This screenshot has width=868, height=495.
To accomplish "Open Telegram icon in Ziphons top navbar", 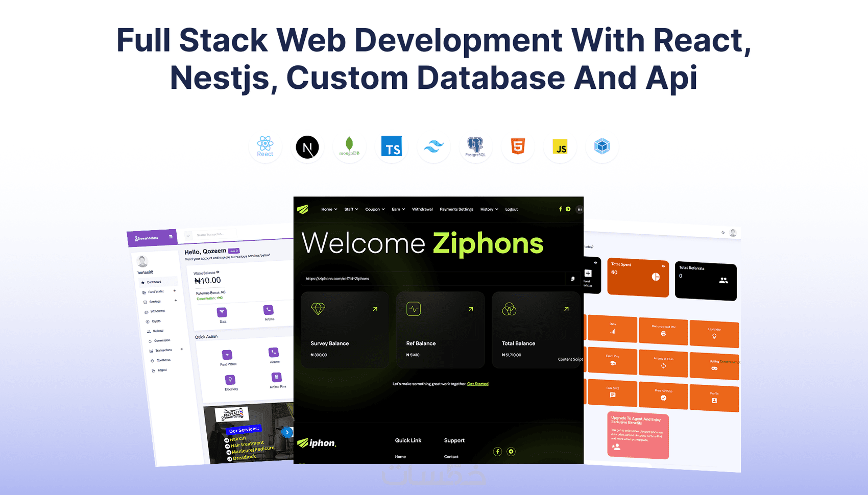I will pyautogui.click(x=568, y=209).
